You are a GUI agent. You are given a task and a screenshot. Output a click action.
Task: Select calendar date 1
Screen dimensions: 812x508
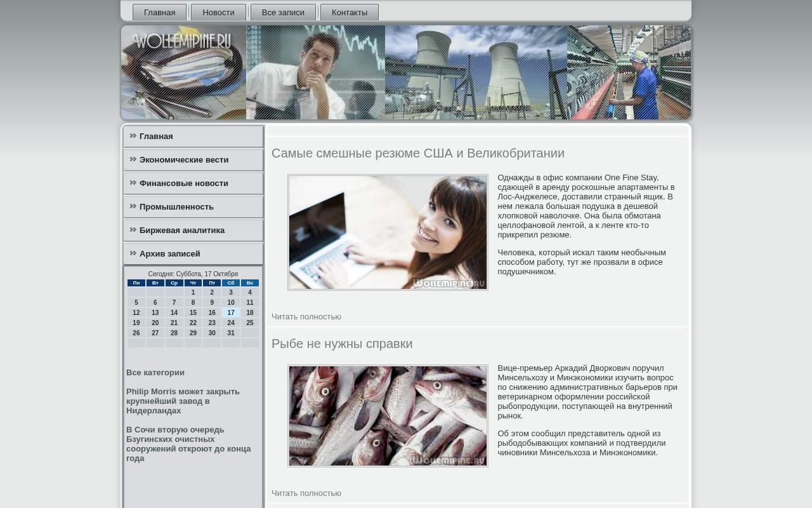point(193,293)
